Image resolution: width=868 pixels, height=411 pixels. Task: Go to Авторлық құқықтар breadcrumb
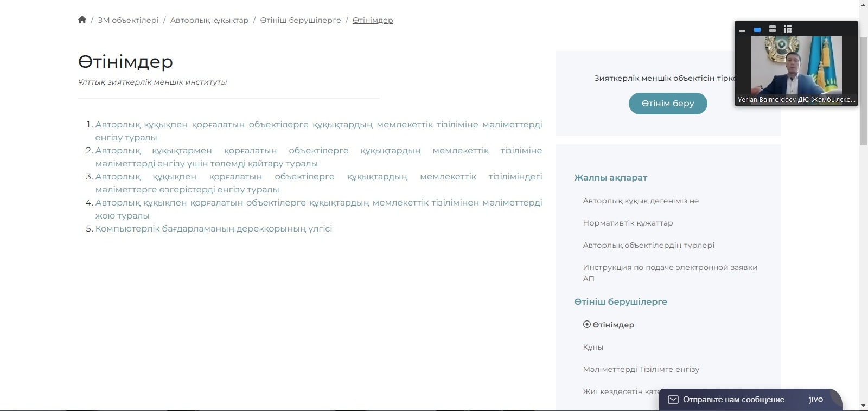(x=209, y=20)
